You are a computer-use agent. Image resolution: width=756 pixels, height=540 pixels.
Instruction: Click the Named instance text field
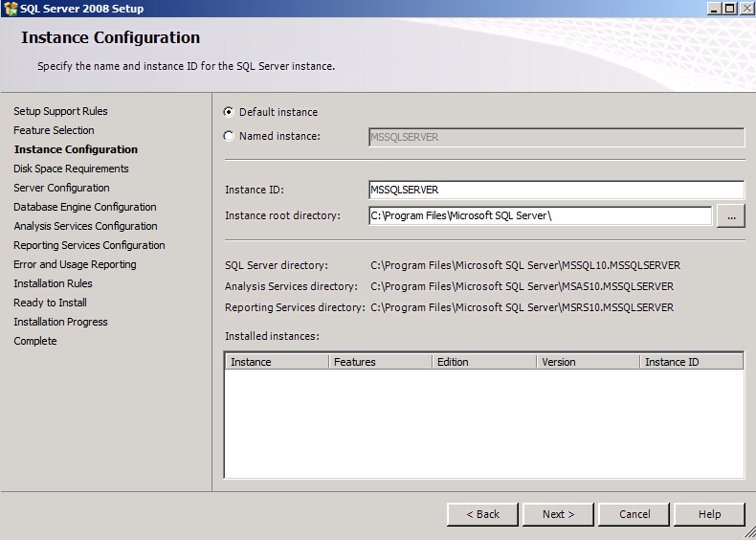click(x=556, y=137)
